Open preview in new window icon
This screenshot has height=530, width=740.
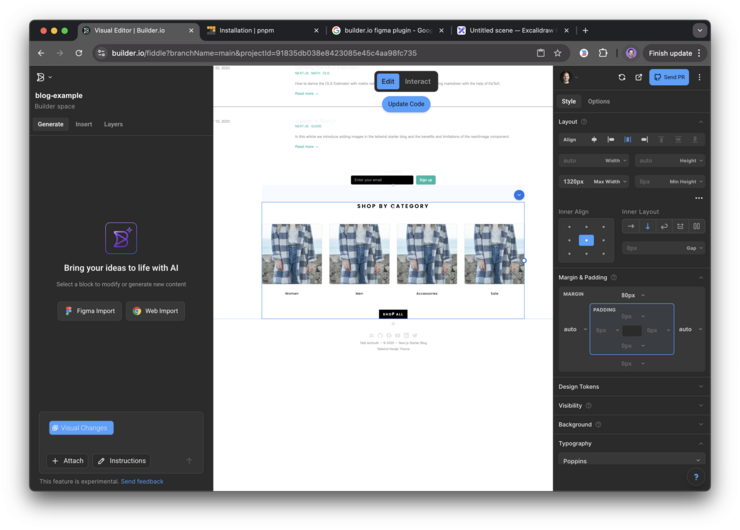pyautogui.click(x=639, y=77)
